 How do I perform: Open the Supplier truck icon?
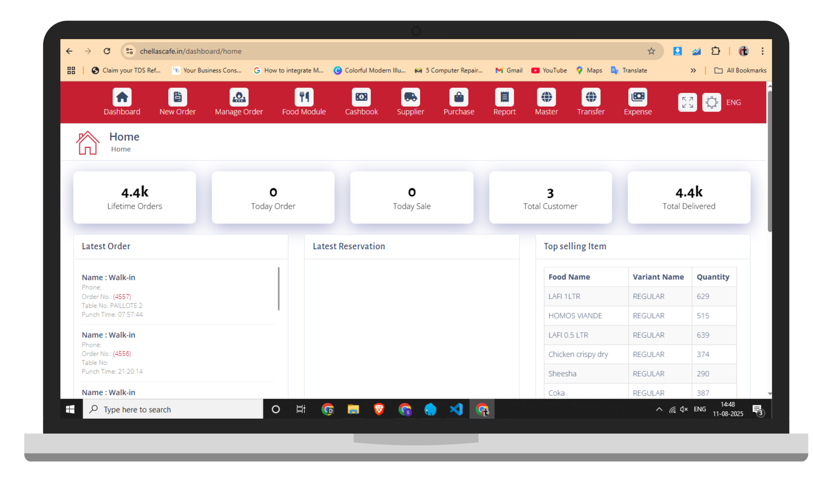[410, 97]
